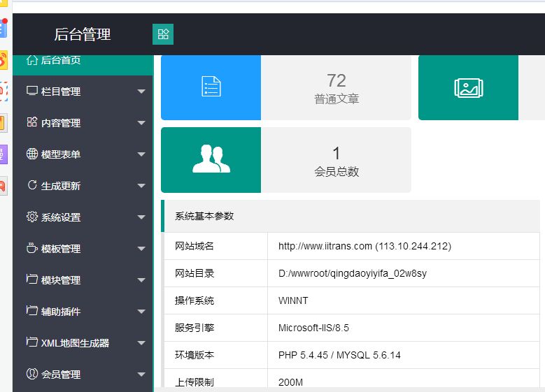Expand the XML地图生成器 dropdown arrow

141,343
